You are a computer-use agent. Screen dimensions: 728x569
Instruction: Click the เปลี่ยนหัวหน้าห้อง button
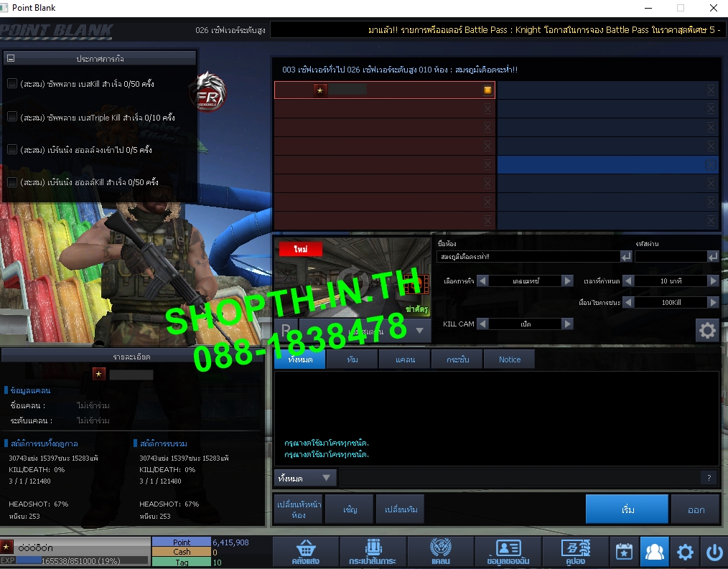tap(299, 509)
